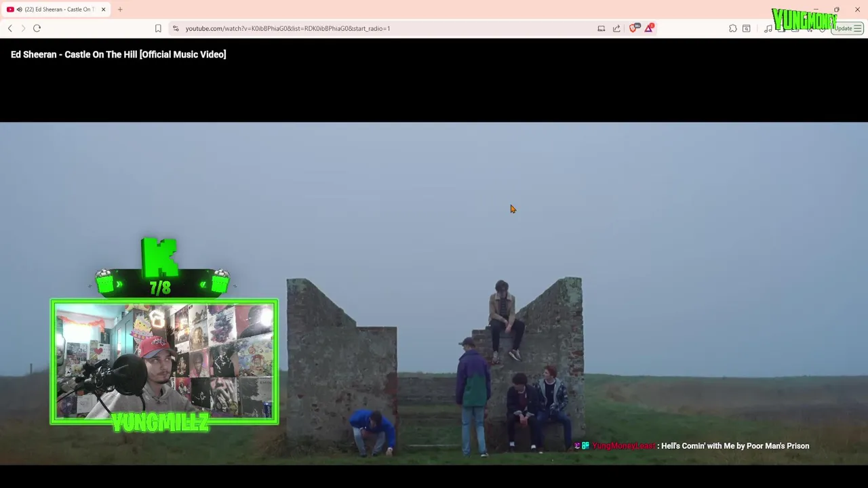The width and height of the screenshot is (868, 488).
Task: Bookmark this page with the bookmark icon
Action: pyautogui.click(x=158, y=28)
